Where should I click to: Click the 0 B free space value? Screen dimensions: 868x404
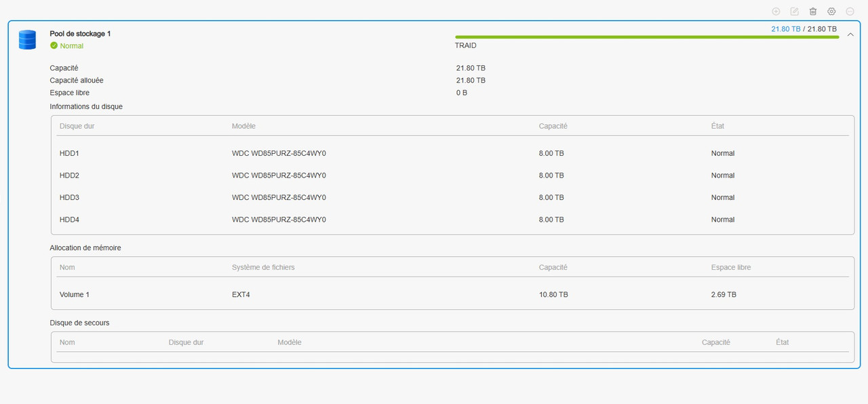point(462,93)
